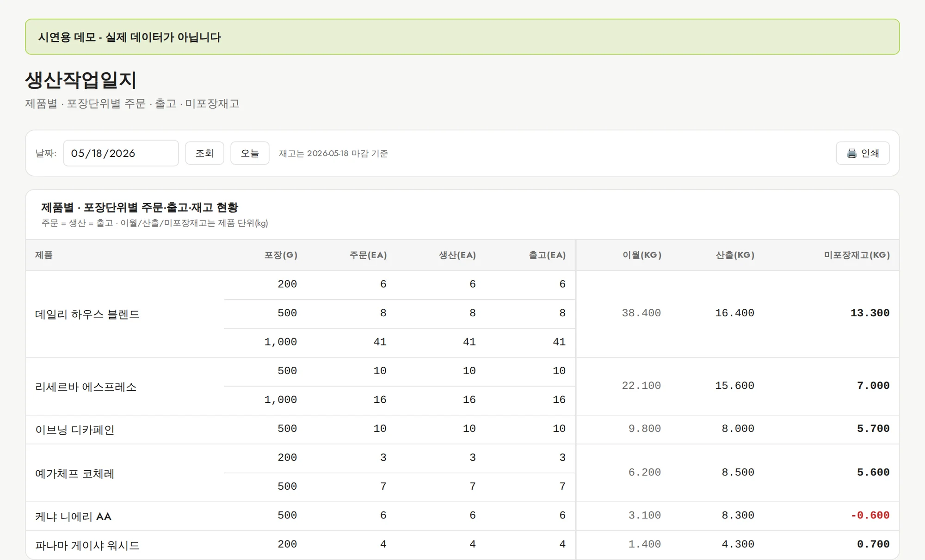Focus the date field 05/18/2026
Viewport: 925px width, 560px height.
(121, 153)
